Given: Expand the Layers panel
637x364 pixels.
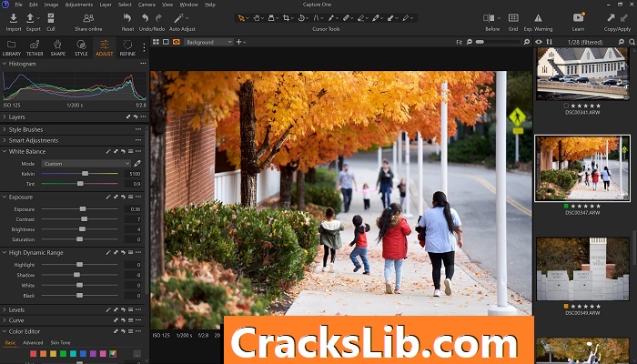Looking at the screenshot, I should [5, 117].
